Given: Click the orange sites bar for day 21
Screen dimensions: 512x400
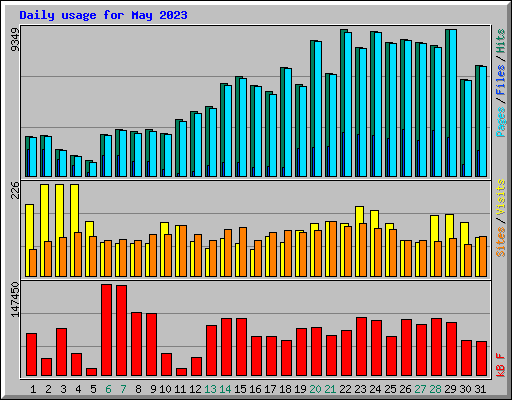Looking at the screenshot, I should tap(333, 249).
